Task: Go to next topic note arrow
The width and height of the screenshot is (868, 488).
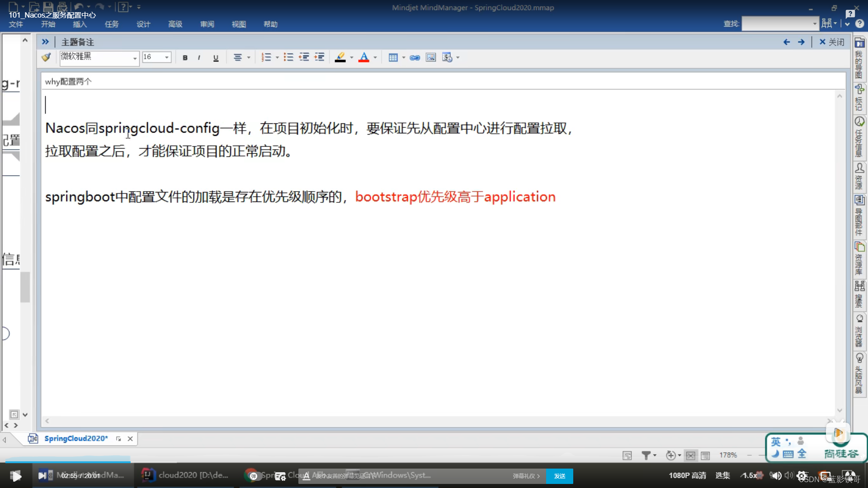Action: (801, 42)
